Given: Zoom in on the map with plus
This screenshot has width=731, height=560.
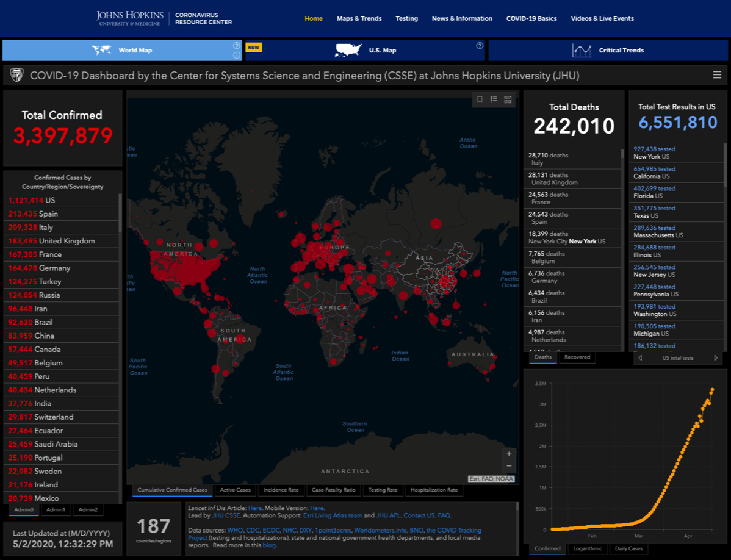Looking at the screenshot, I should (x=509, y=454).
